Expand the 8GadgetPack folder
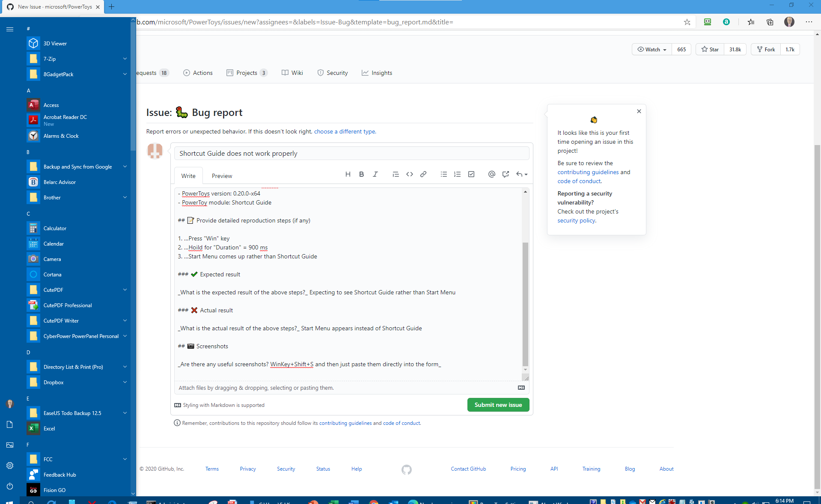This screenshot has height=504, width=821. coord(77,74)
